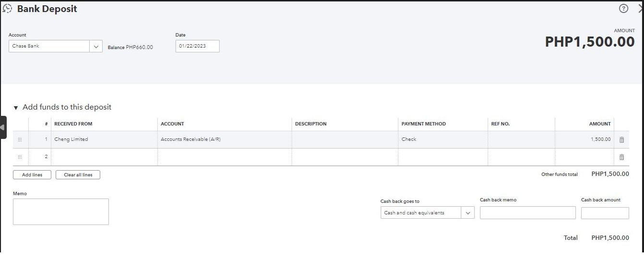Select the Accounts Receivable (A/R) account cell
644x274 pixels.
coord(224,139)
